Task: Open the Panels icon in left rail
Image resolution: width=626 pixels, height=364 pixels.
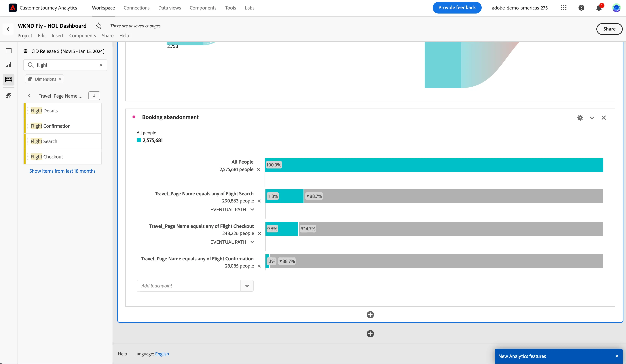Action: (x=9, y=50)
